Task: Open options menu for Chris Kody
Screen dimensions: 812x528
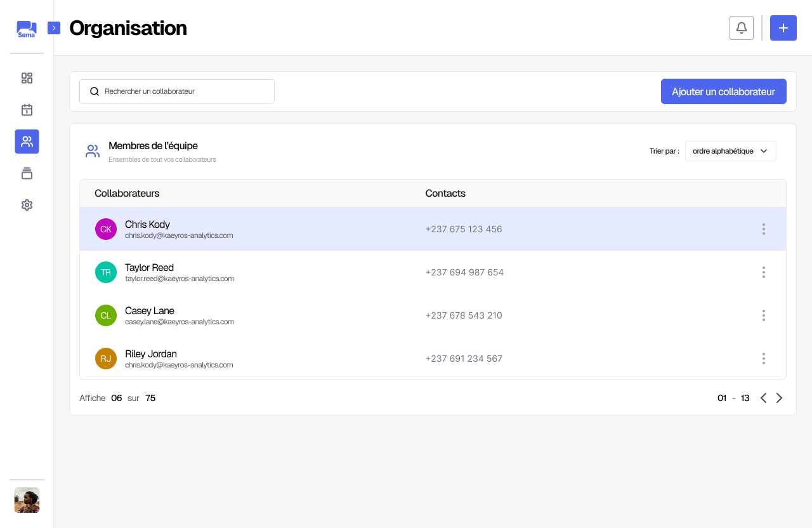Action: point(763,229)
